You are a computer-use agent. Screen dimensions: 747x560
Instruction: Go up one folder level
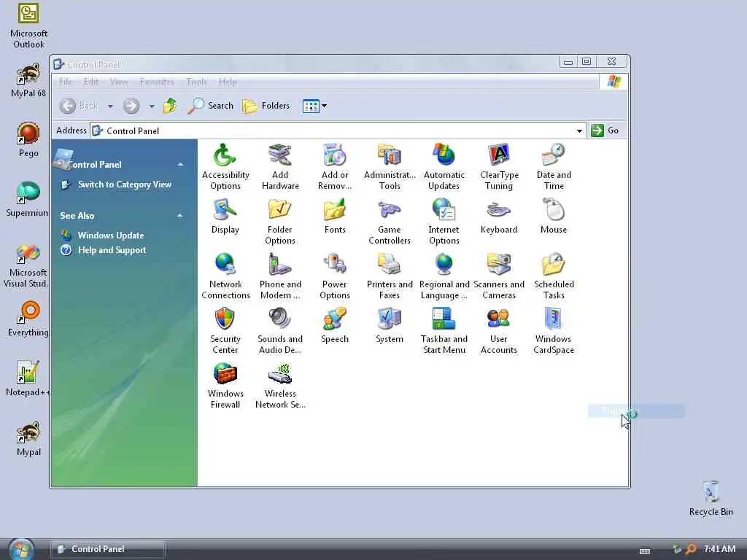tap(170, 106)
